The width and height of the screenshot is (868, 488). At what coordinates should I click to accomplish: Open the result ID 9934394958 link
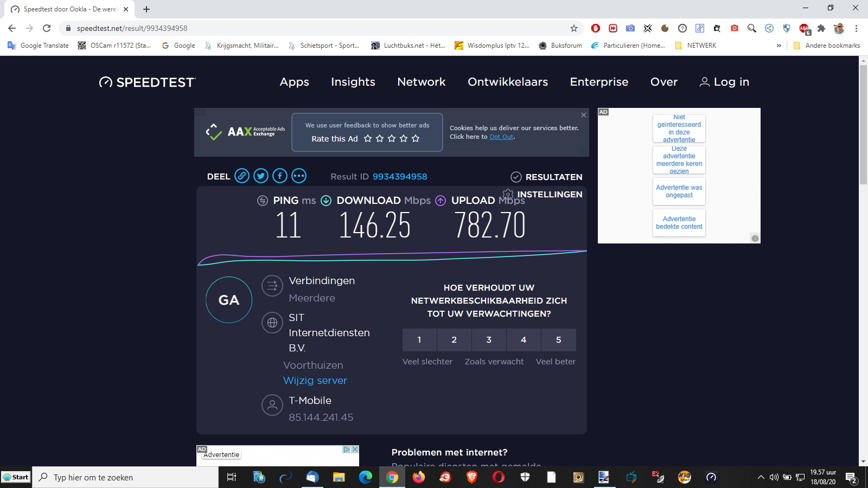pyautogui.click(x=400, y=176)
